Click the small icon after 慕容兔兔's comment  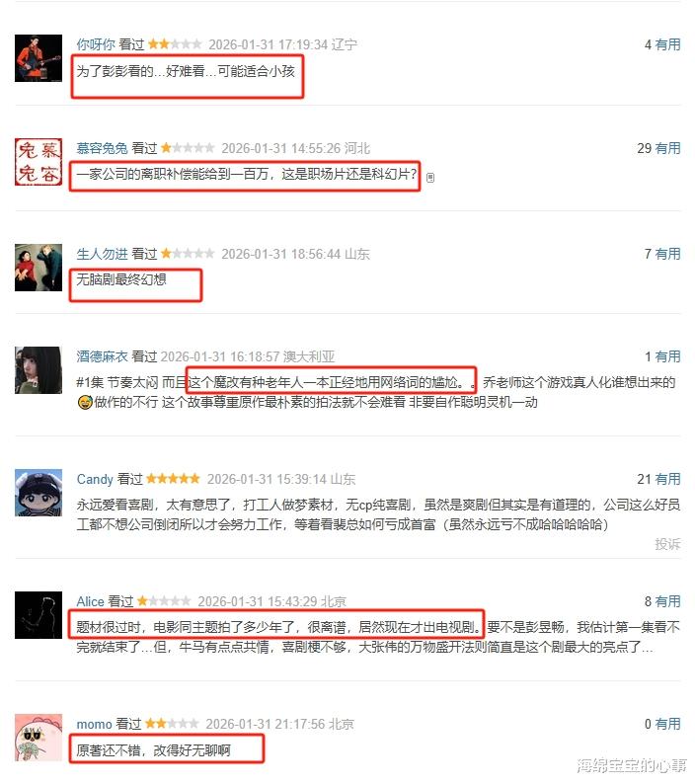click(x=430, y=178)
